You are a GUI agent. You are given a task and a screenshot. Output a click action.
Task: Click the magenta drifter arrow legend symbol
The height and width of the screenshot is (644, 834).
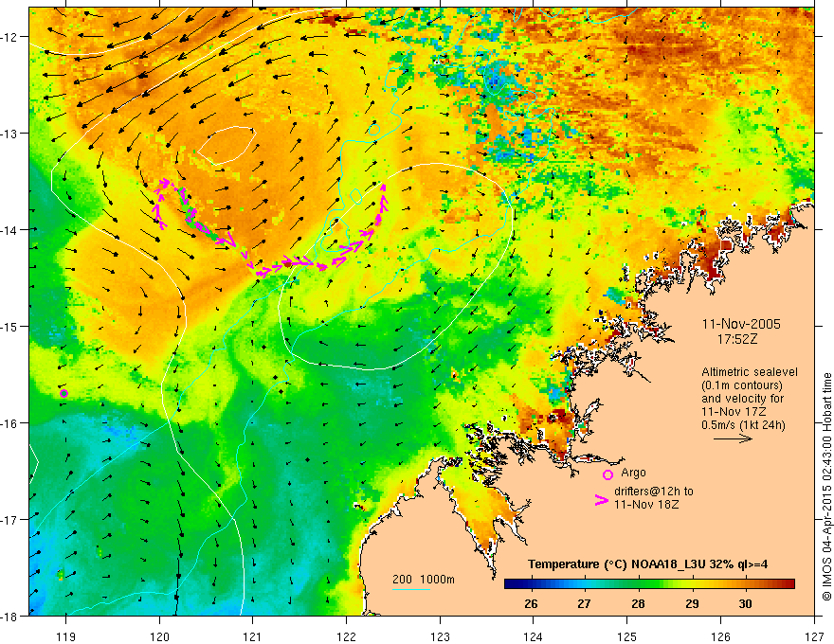point(602,500)
